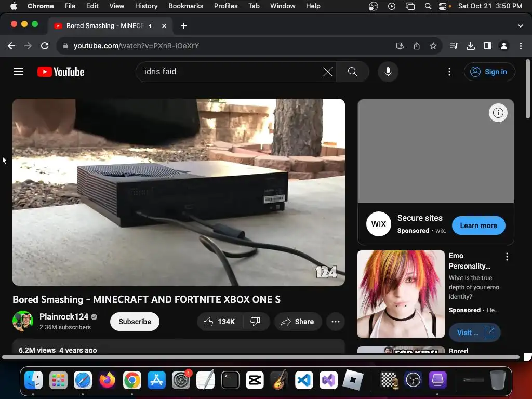Go to the YouTube home logo
This screenshot has width=532, height=399.
tap(61, 72)
